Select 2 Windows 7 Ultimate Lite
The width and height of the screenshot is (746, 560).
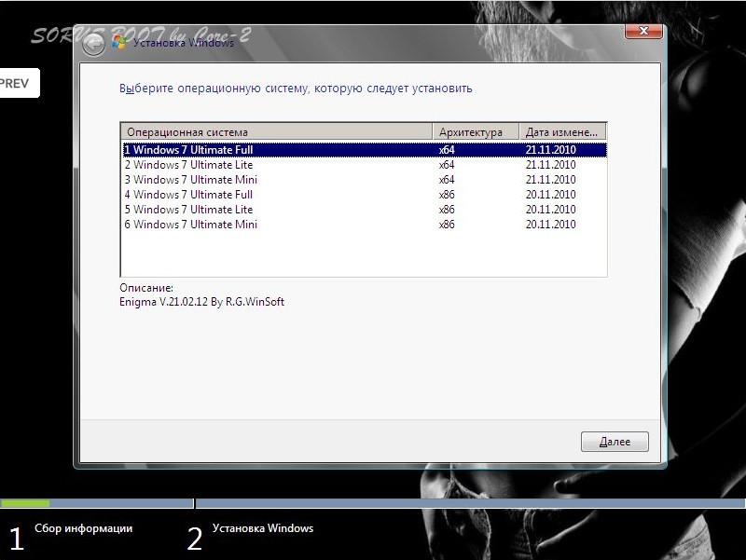[x=365, y=165]
